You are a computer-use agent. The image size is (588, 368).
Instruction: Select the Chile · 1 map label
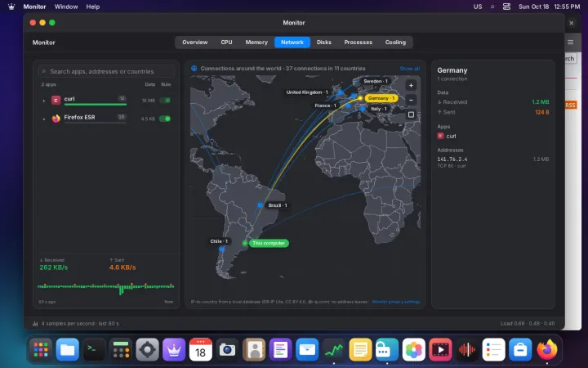point(219,241)
